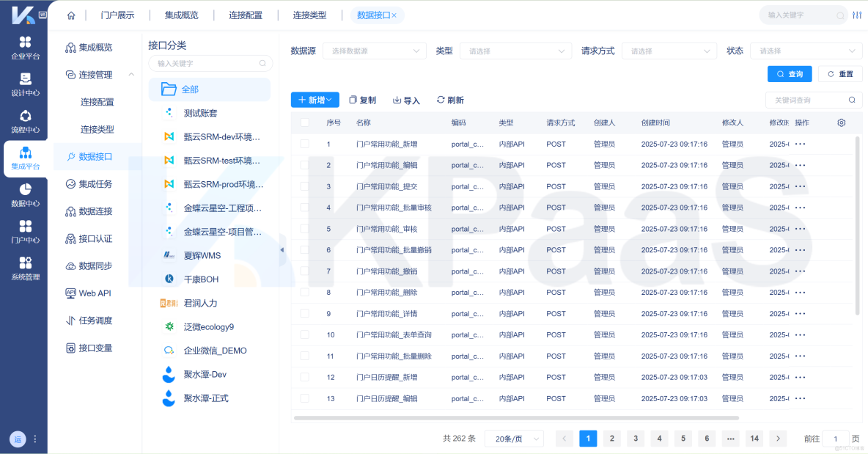This screenshot has height=454, width=868.
Task: Open the table column settings gear icon
Action: [x=840, y=122]
